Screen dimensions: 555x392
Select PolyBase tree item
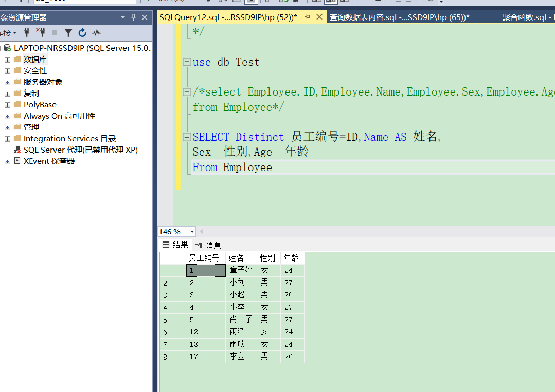tap(40, 105)
